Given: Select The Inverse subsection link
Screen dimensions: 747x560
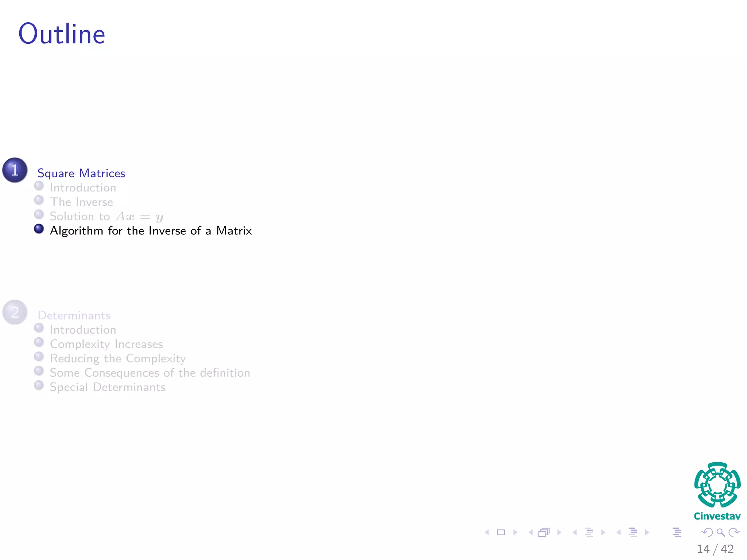Looking at the screenshot, I should click(x=81, y=202).
